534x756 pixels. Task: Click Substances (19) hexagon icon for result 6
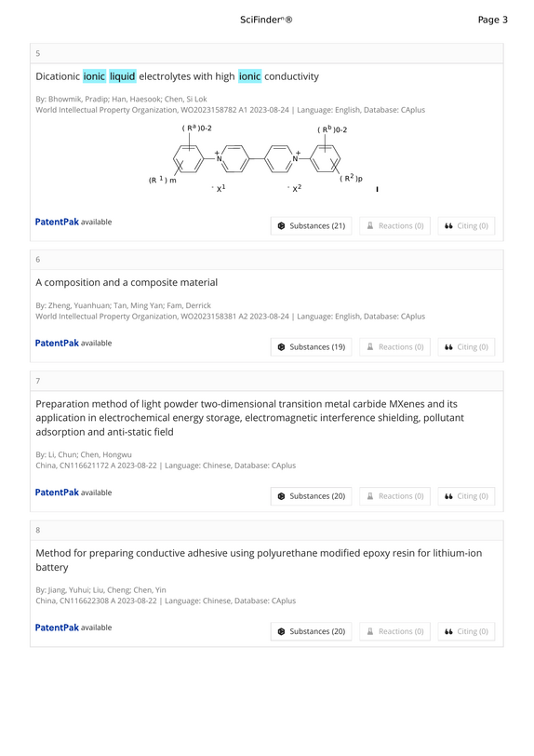tap(282, 346)
